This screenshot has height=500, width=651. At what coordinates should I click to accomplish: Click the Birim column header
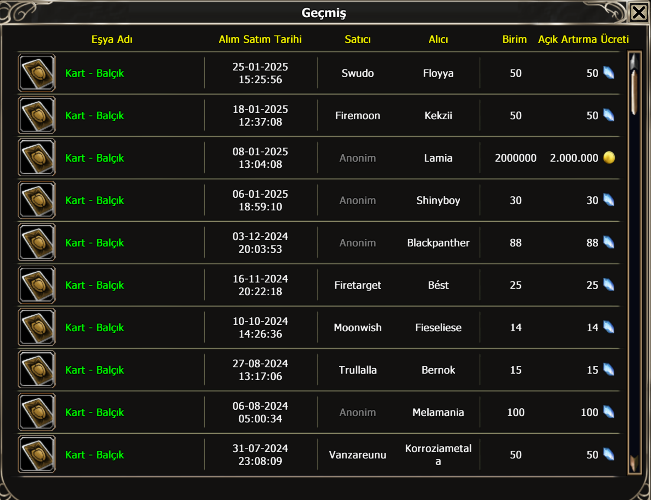click(515, 39)
